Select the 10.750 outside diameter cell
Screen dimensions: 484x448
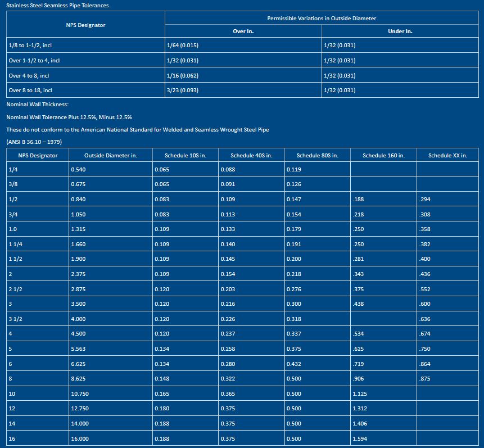pyautogui.click(x=81, y=394)
